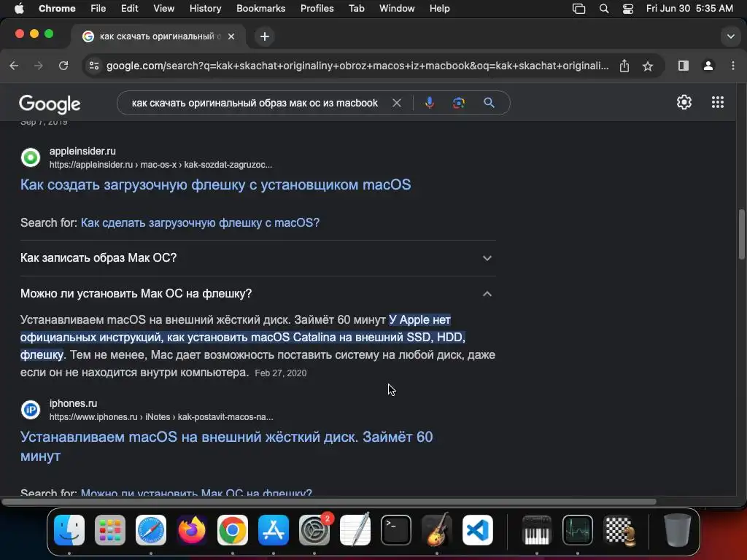Open App Store from the Dock
The width and height of the screenshot is (747, 560).
tap(274, 530)
